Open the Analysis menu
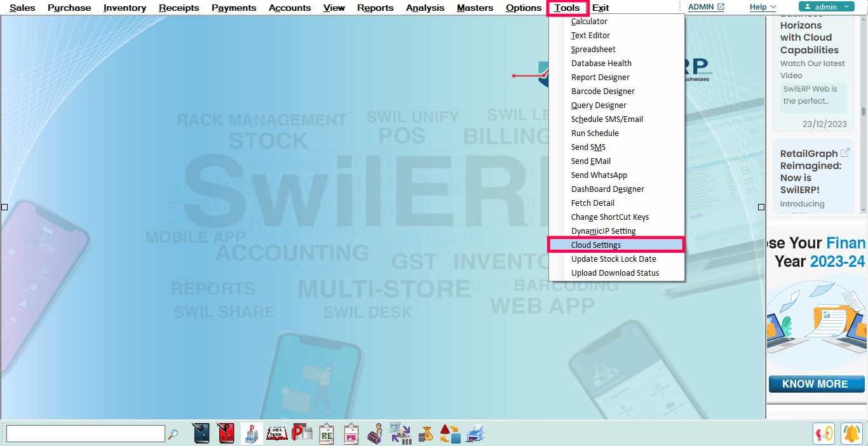Image resolution: width=868 pixels, height=446 pixels. click(x=425, y=8)
